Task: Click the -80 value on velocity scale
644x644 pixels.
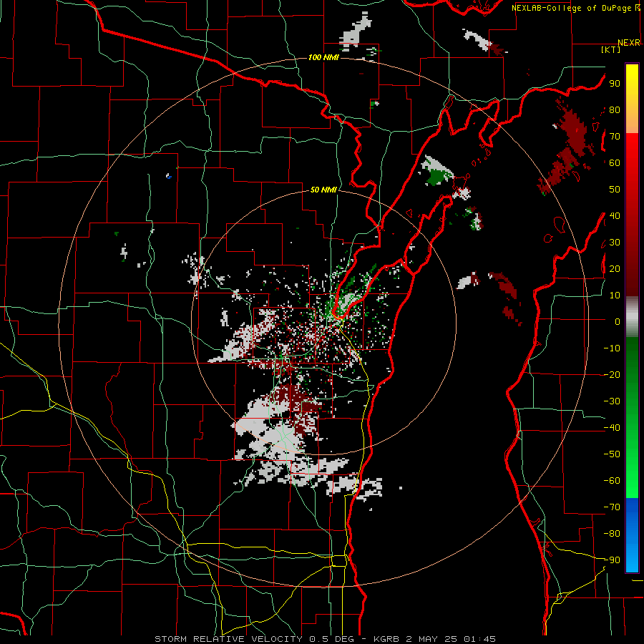Action: [612, 534]
